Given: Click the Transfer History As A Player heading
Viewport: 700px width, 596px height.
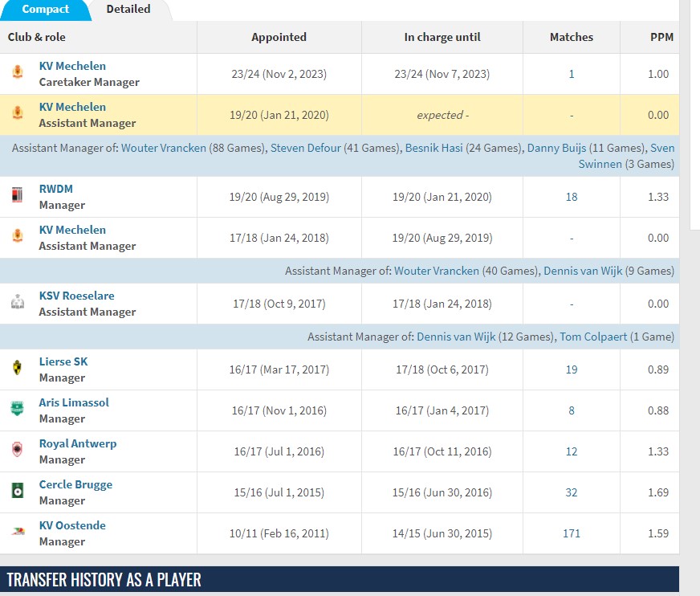Looking at the screenshot, I should click(x=104, y=579).
